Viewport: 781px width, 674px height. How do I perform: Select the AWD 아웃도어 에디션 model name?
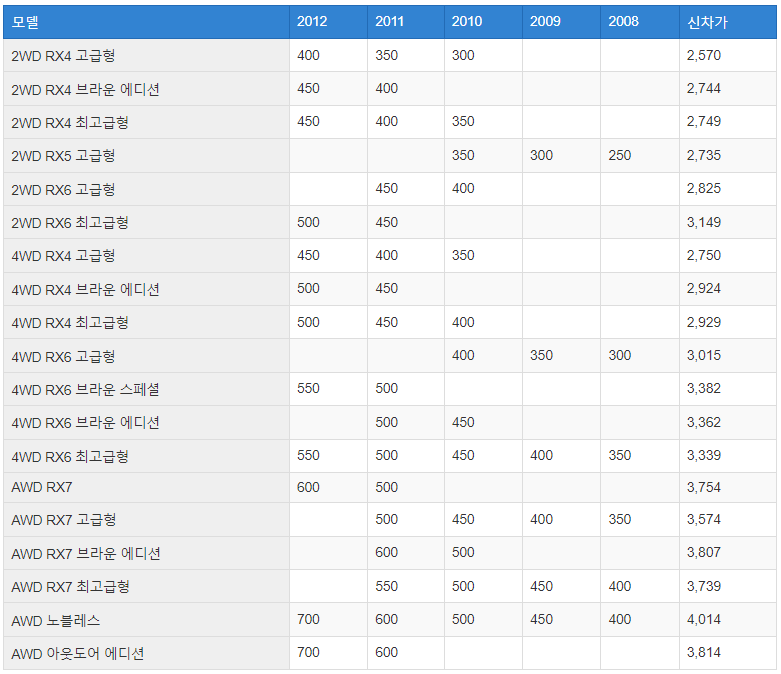point(78,653)
